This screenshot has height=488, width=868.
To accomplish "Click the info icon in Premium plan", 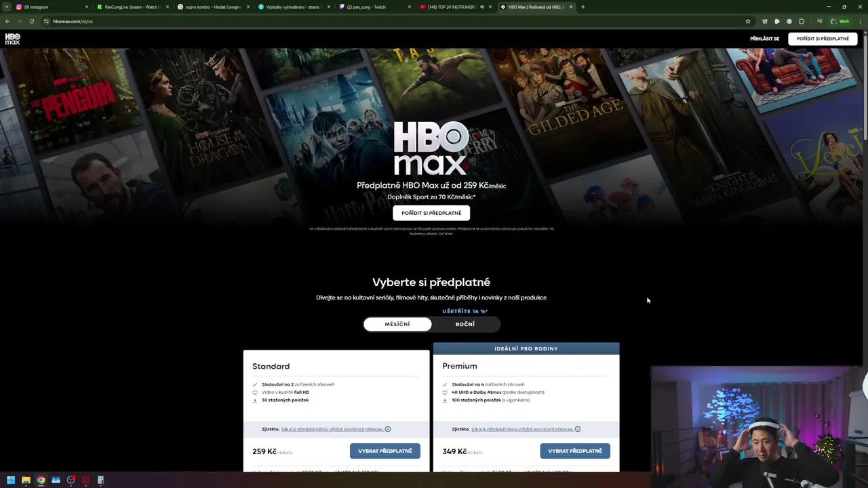I will 578,429.
